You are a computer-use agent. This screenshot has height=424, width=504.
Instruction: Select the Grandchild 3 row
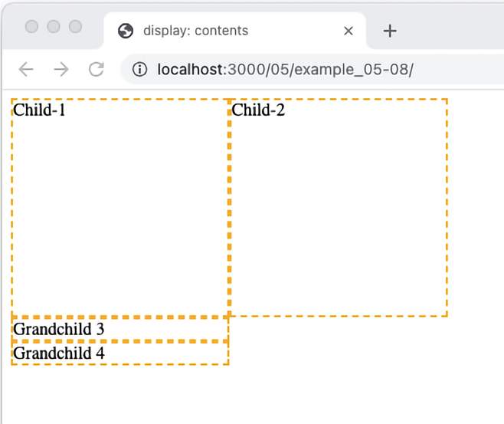tap(59, 330)
